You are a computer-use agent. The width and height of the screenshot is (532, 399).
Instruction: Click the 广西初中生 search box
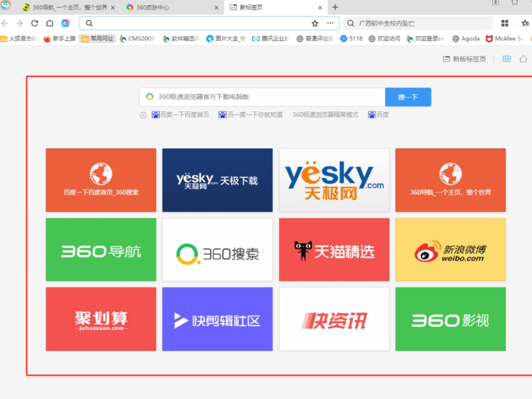tap(418, 23)
